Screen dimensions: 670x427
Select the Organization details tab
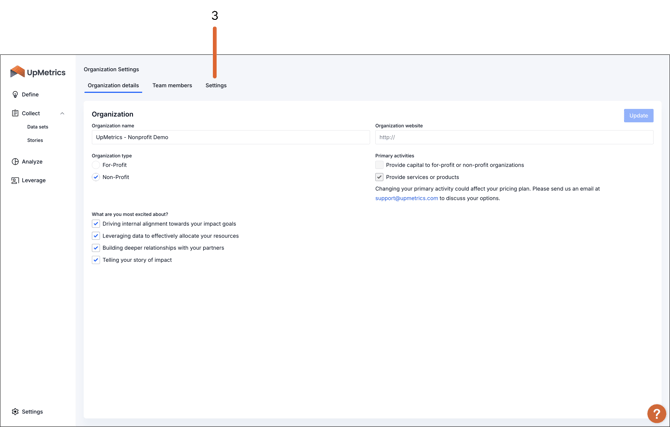click(x=113, y=86)
